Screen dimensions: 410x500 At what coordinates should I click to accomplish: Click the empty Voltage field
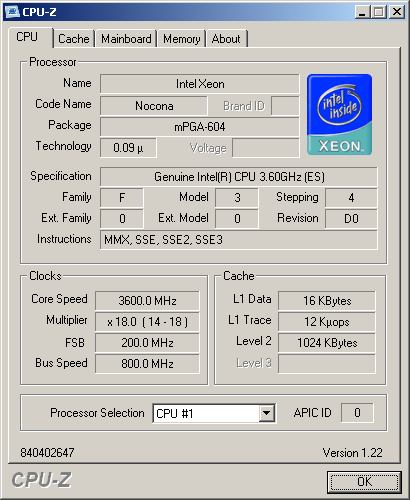point(266,148)
